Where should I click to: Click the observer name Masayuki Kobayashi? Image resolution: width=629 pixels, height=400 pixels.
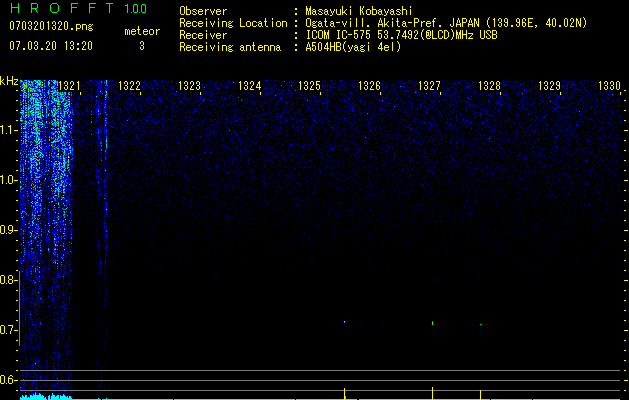(x=359, y=11)
